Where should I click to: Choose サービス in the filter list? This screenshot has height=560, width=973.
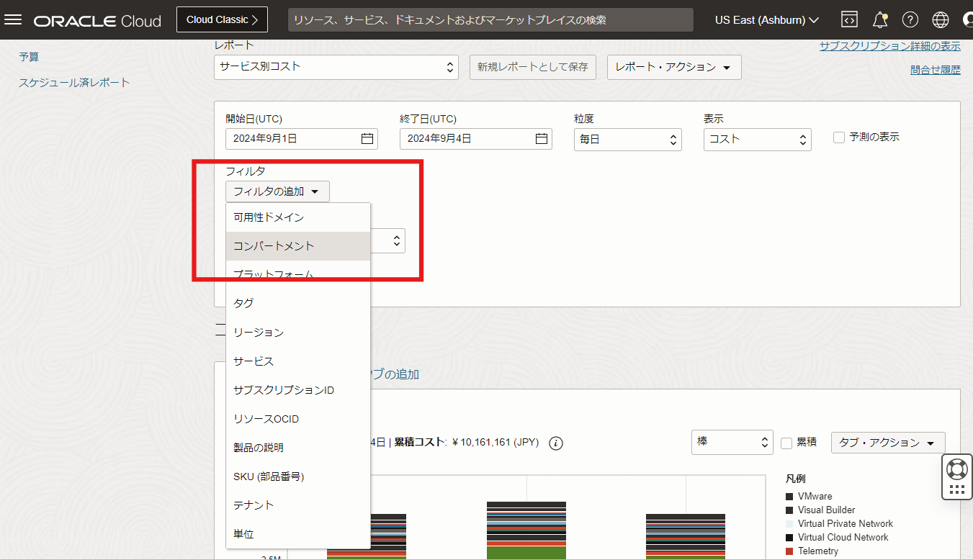(x=254, y=361)
